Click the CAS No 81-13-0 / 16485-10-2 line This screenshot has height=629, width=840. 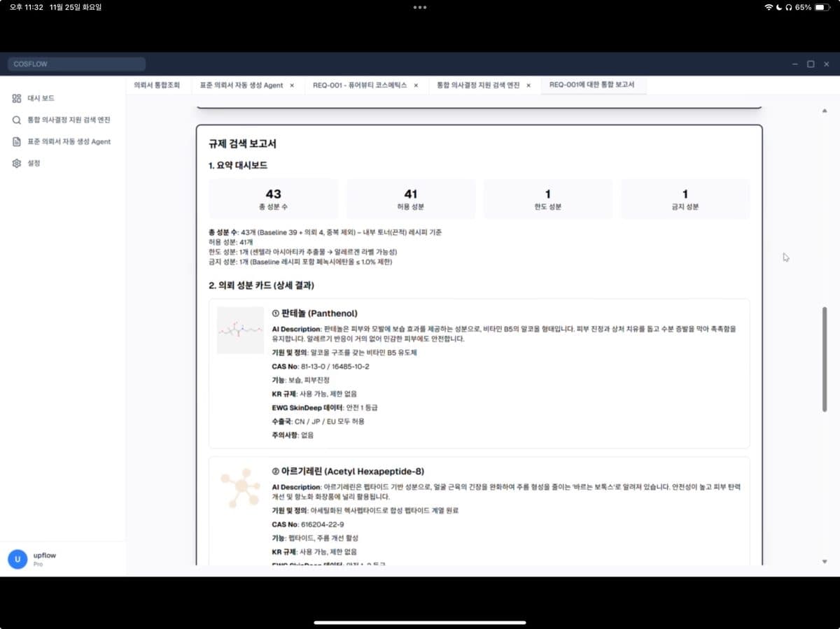point(321,367)
